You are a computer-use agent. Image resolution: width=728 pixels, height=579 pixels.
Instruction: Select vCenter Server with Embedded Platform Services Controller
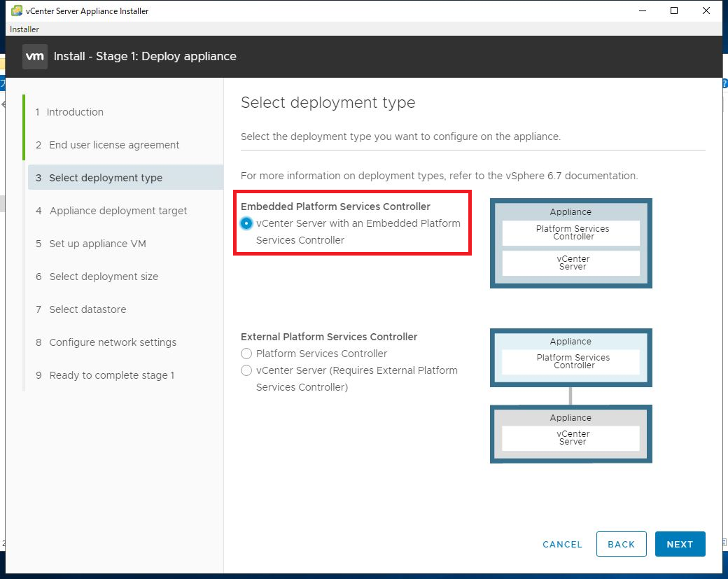246,223
